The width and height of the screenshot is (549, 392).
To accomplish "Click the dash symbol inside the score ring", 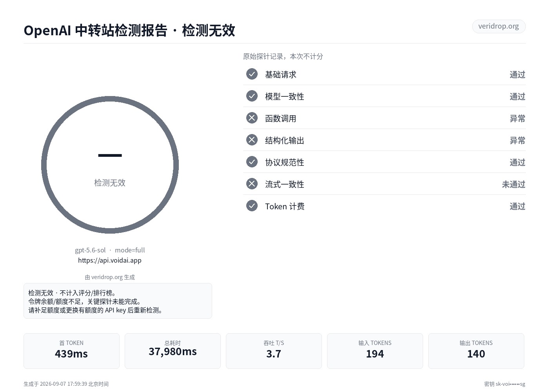I will tap(110, 156).
